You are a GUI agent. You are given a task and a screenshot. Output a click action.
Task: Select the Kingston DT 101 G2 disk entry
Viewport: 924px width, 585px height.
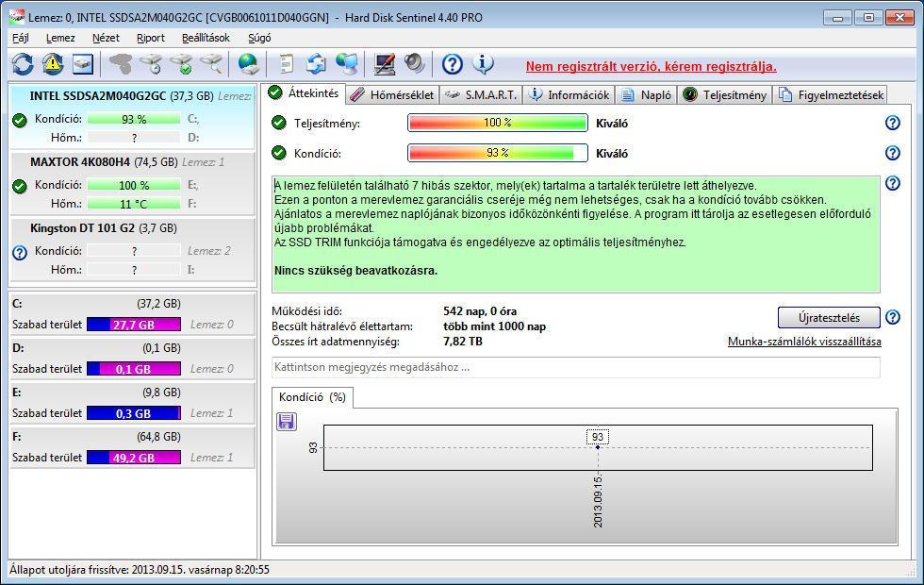(133, 249)
